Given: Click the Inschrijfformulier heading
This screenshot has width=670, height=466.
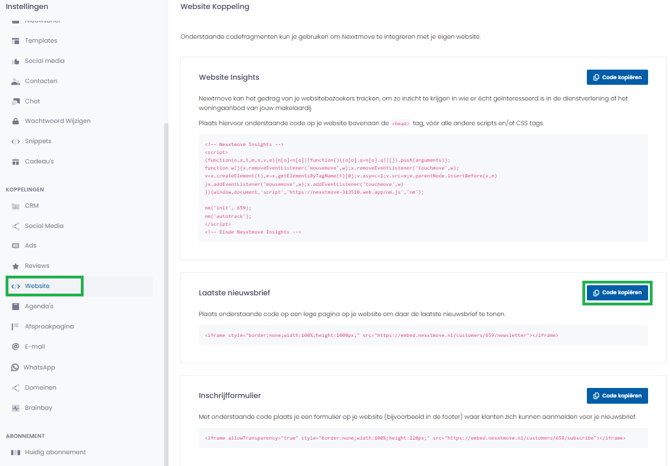Looking at the screenshot, I should (x=229, y=396).
